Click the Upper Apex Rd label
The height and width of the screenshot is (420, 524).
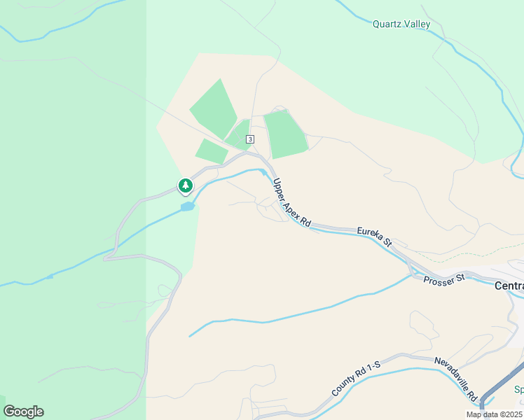pos(291,202)
